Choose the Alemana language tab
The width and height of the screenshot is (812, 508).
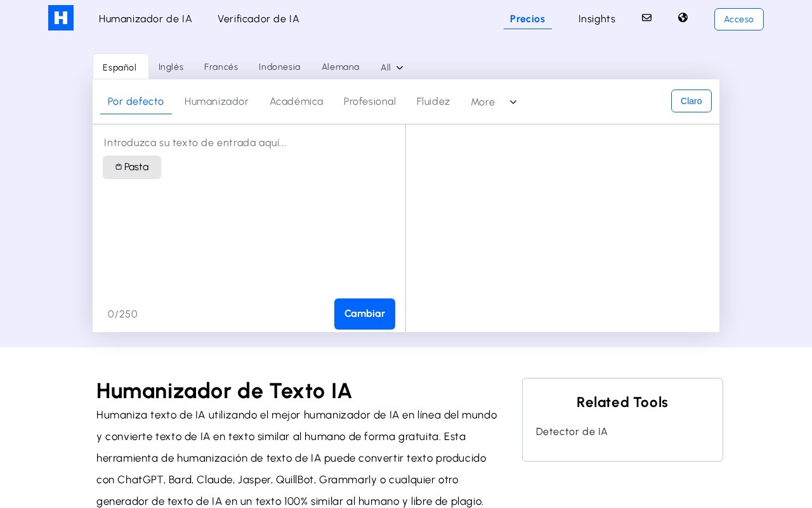point(341,67)
